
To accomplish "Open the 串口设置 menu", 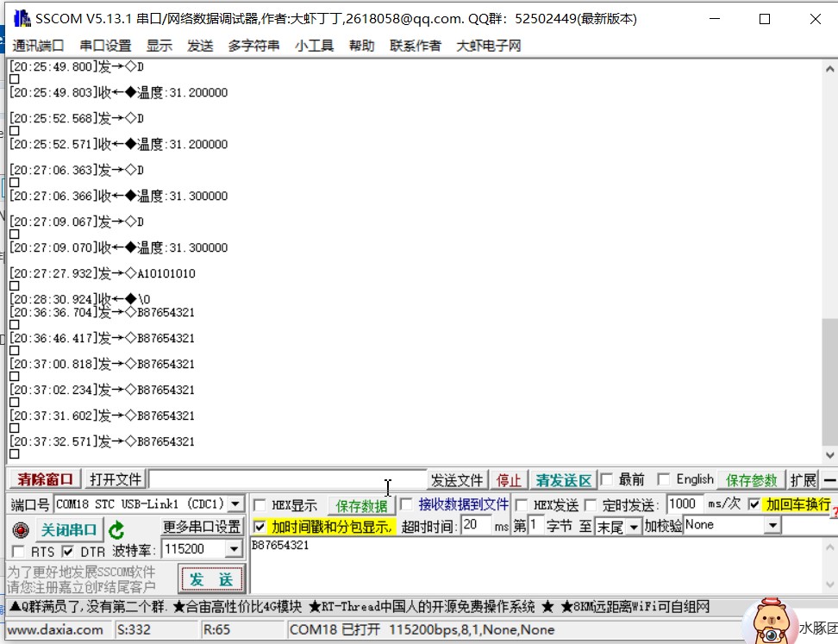I will click(x=105, y=46).
